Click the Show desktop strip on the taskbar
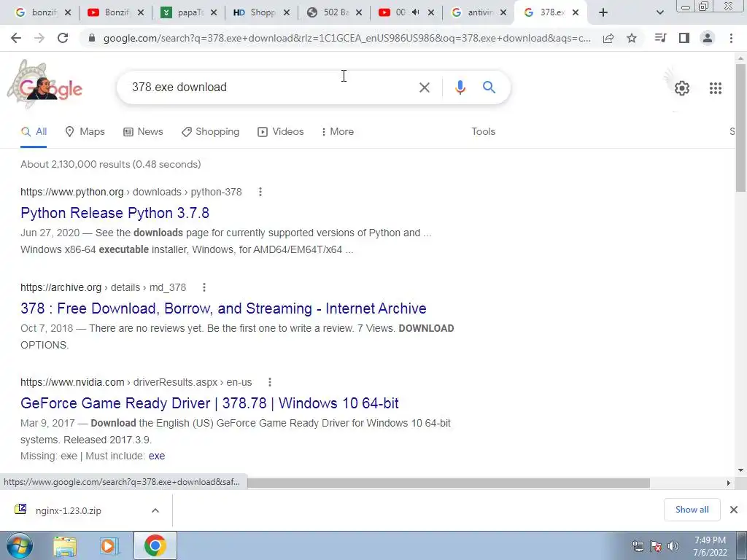 (742, 546)
